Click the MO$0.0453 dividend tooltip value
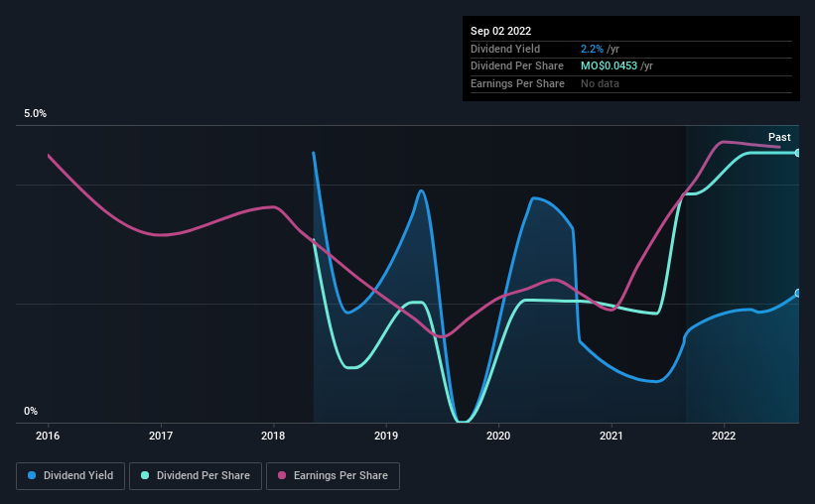Screen dimensions: 815x504 (609, 66)
